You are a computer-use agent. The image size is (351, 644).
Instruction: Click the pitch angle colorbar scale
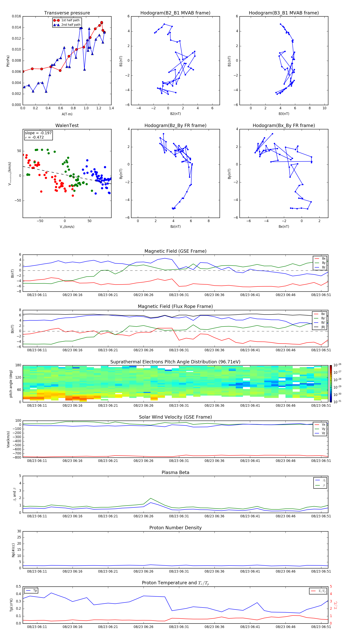click(x=331, y=384)
